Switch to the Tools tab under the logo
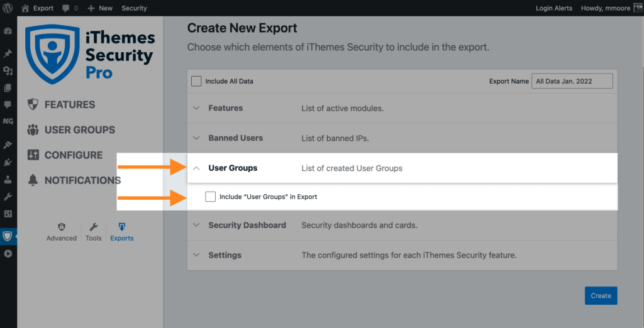This screenshot has width=644, height=328. [93, 232]
